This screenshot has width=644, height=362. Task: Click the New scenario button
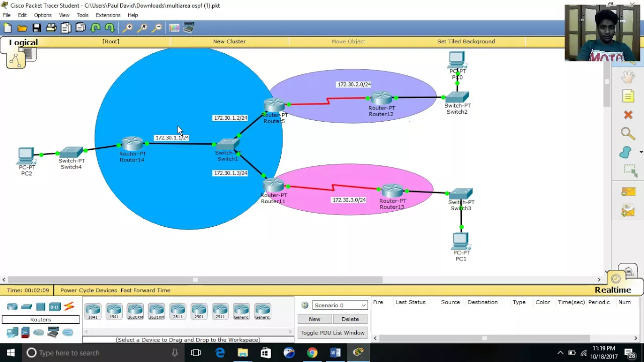(314, 319)
